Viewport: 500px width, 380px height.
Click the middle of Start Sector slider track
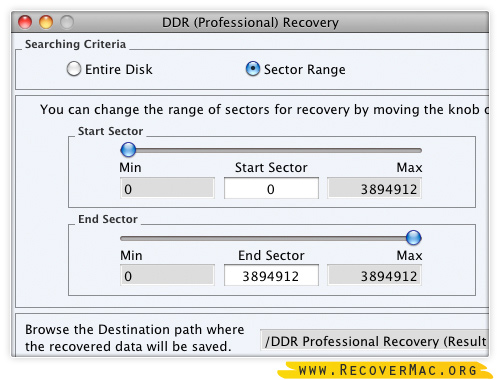pyautogui.click(x=271, y=150)
